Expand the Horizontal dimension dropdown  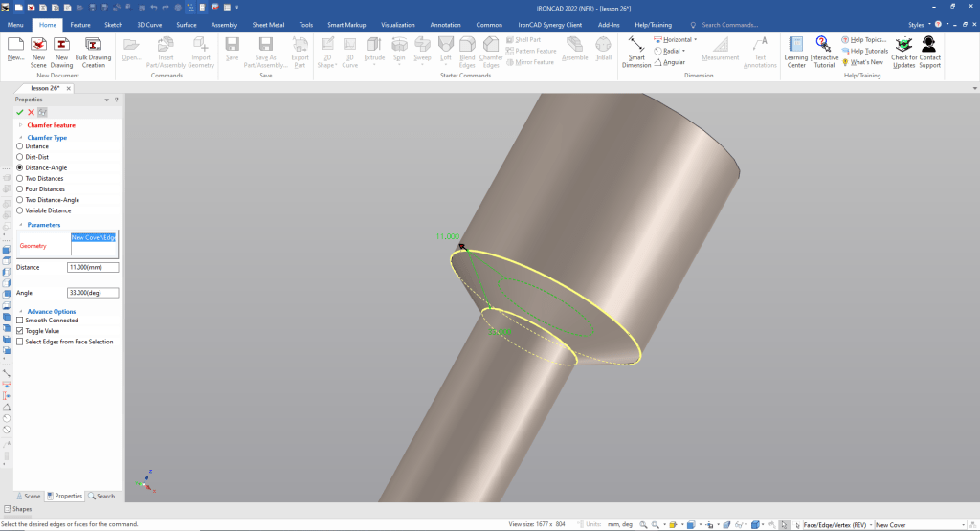[x=695, y=40]
